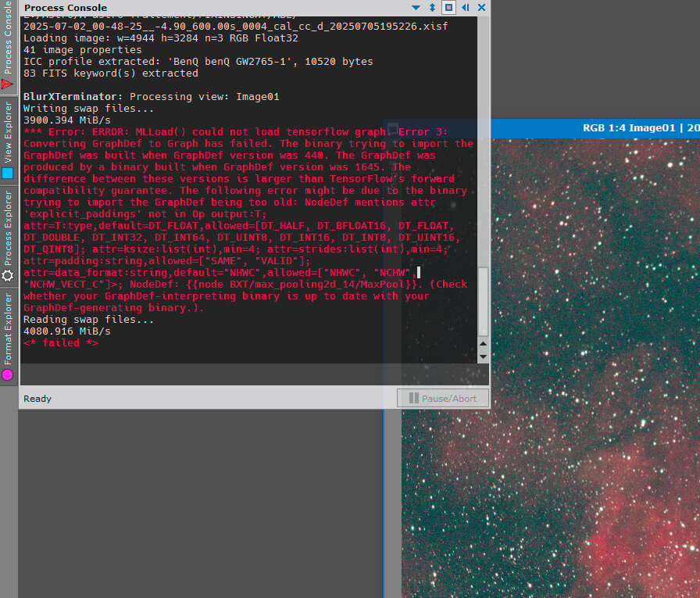Click the '41 image properties' line

[x=83, y=49]
